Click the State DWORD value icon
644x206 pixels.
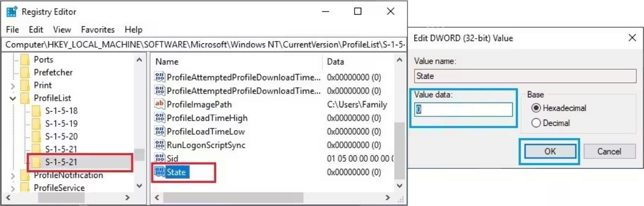(160, 172)
